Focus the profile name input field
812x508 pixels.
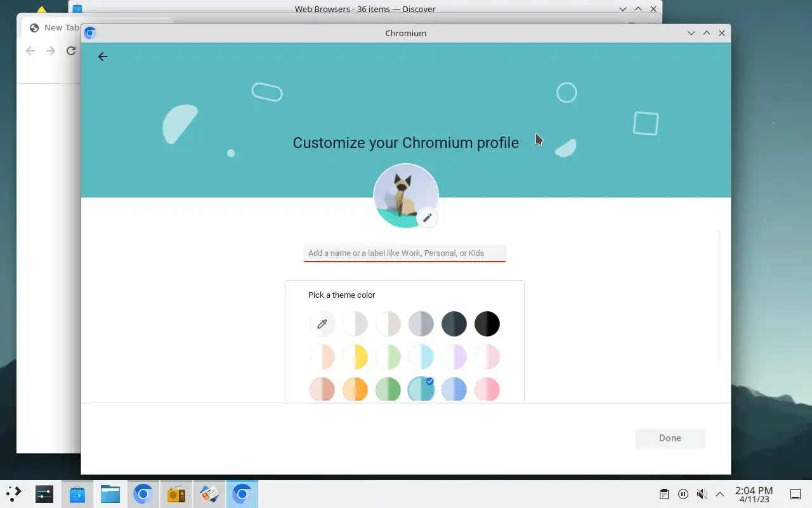pos(405,253)
